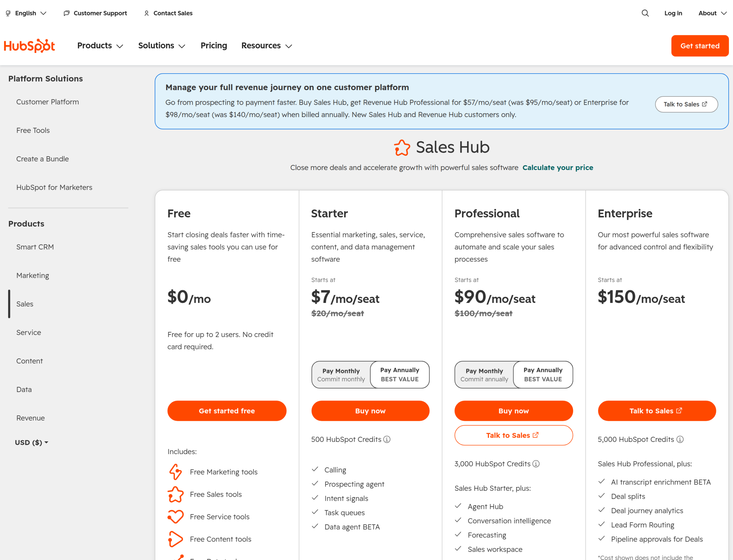Click "Lead Form Routing" feature text
The width and height of the screenshot is (733, 560).
pos(642,525)
